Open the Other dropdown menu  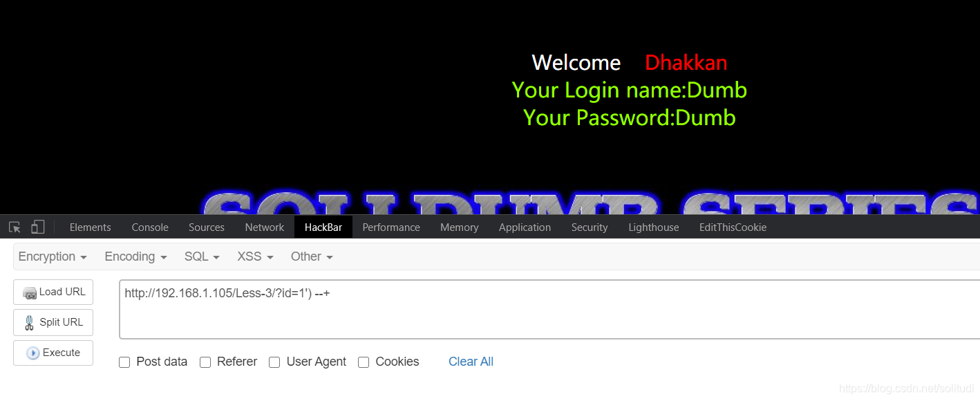[312, 257]
